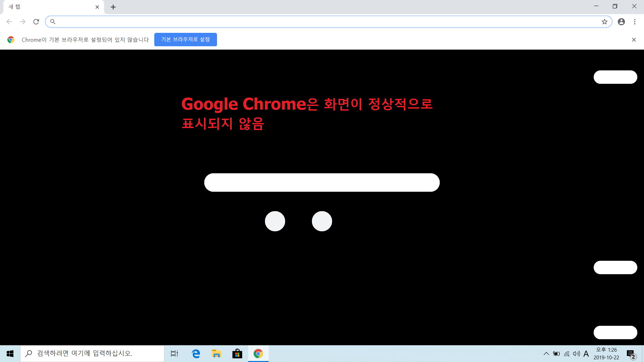Screen dimensions: 644x362
Task: Click the Chrome taskbar icon
Action: pyautogui.click(x=258, y=354)
